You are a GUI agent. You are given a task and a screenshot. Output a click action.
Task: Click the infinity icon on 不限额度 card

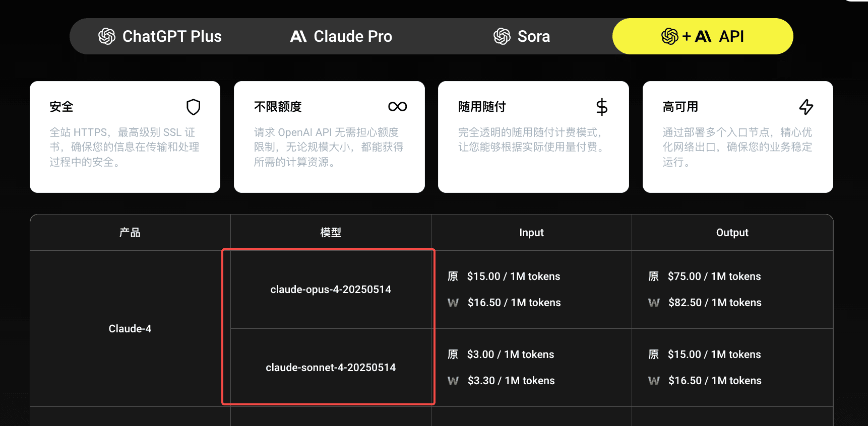398,107
